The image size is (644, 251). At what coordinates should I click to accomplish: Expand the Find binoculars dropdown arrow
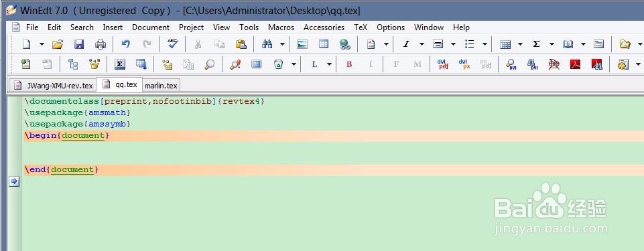click(x=282, y=44)
